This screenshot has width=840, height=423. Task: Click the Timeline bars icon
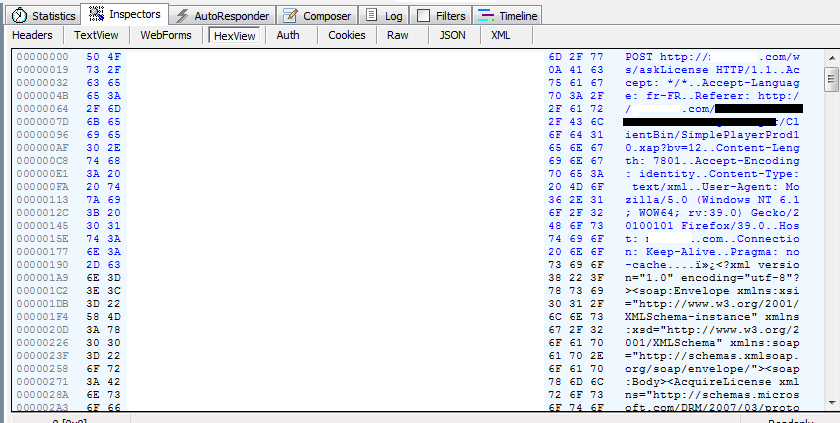(486, 16)
